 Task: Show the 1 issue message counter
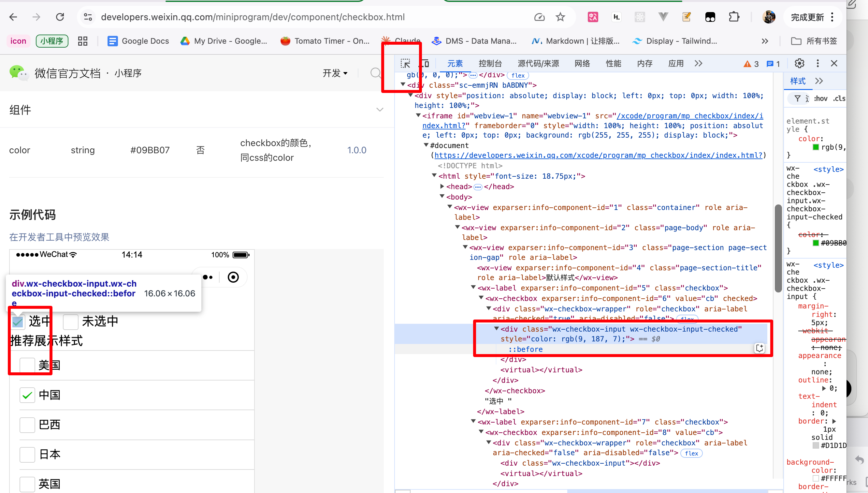click(x=773, y=64)
